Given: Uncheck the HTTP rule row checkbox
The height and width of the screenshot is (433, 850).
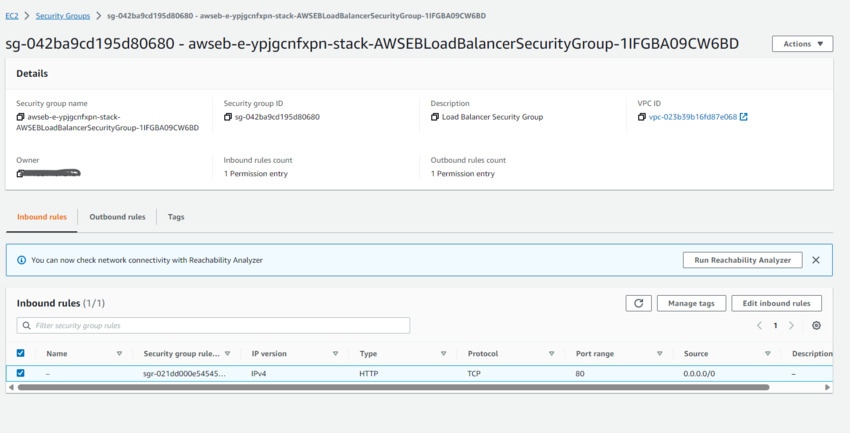Looking at the screenshot, I should click(x=21, y=373).
